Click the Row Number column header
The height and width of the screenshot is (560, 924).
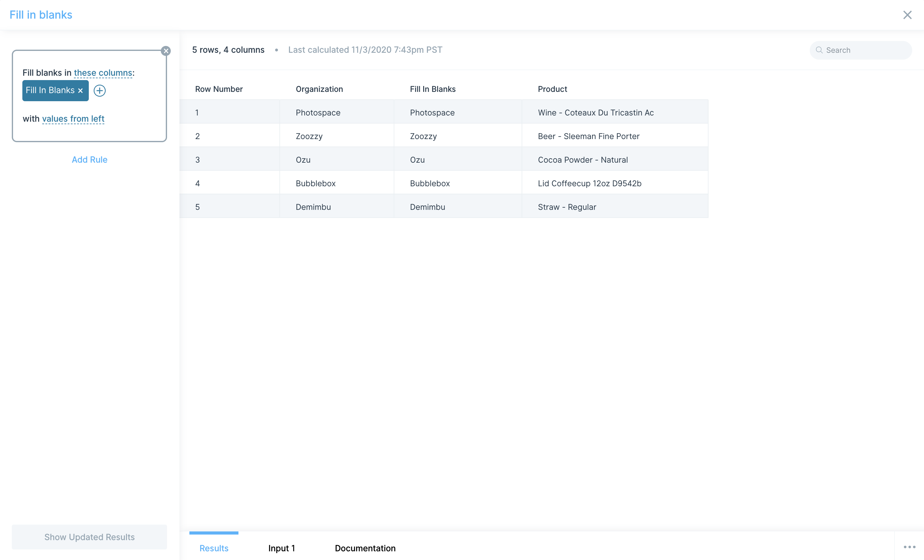[219, 89]
